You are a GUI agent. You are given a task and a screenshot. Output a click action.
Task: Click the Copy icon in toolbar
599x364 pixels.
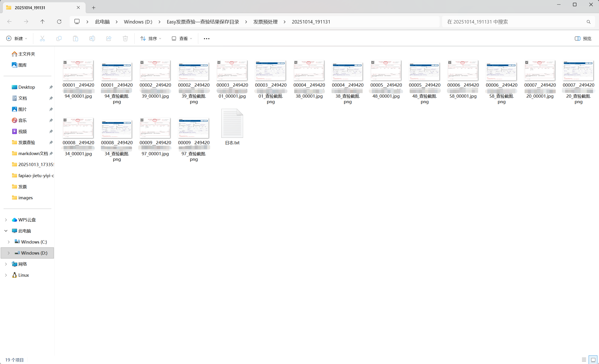click(x=59, y=38)
